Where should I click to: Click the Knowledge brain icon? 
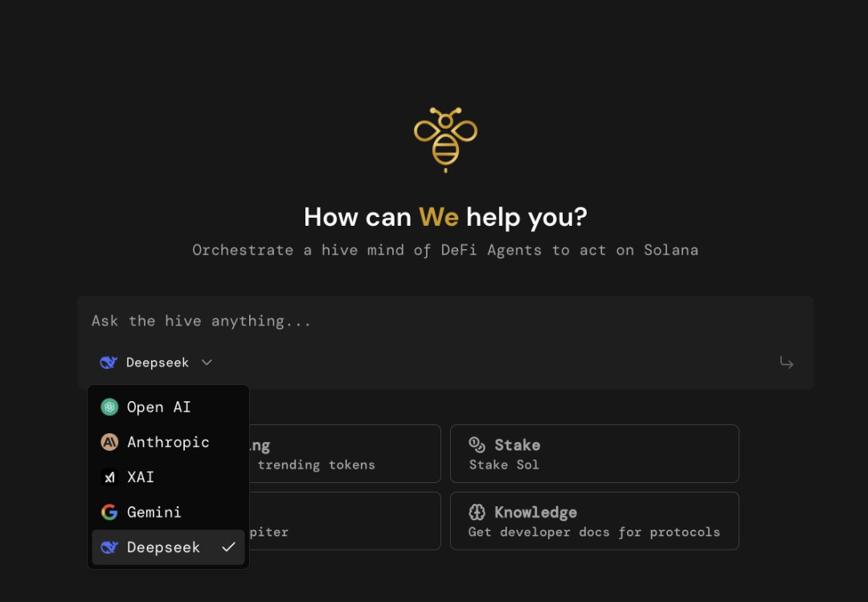point(477,510)
